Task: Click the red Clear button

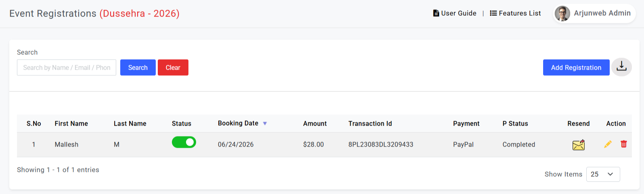Action: pos(173,68)
